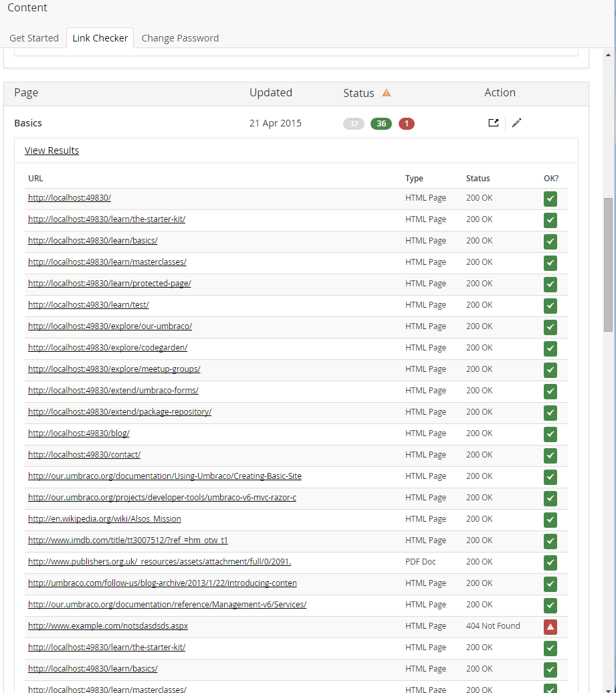This screenshot has height=693, width=616.
Task: Open the Management-v6/Services reference link
Action: click(x=167, y=604)
